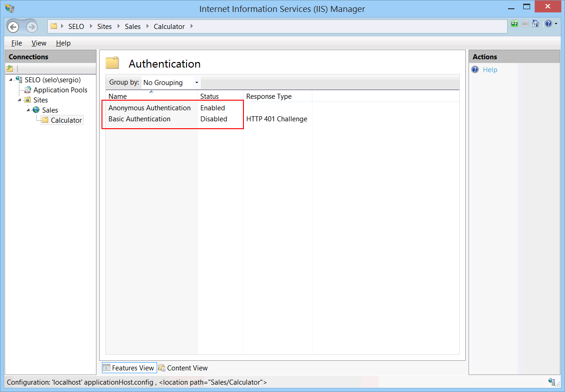
Task: Go to Home using the house icon
Action: (x=536, y=23)
